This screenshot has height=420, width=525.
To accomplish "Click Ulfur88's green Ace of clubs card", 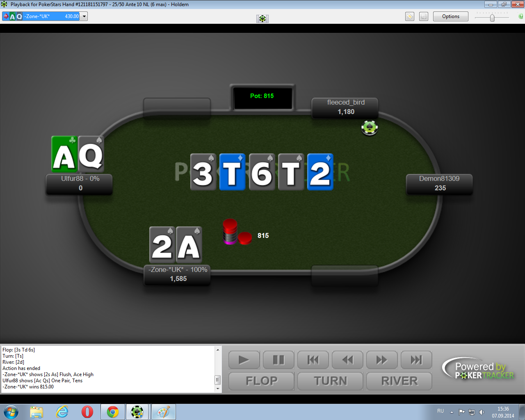I will click(x=64, y=154).
